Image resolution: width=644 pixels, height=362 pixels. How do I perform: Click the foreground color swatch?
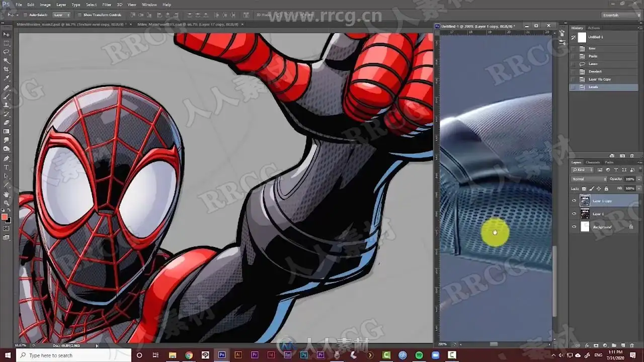tap(5, 217)
